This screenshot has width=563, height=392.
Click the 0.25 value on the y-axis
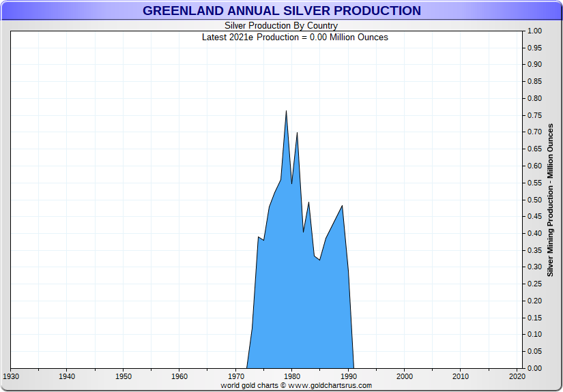tap(534, 284)
